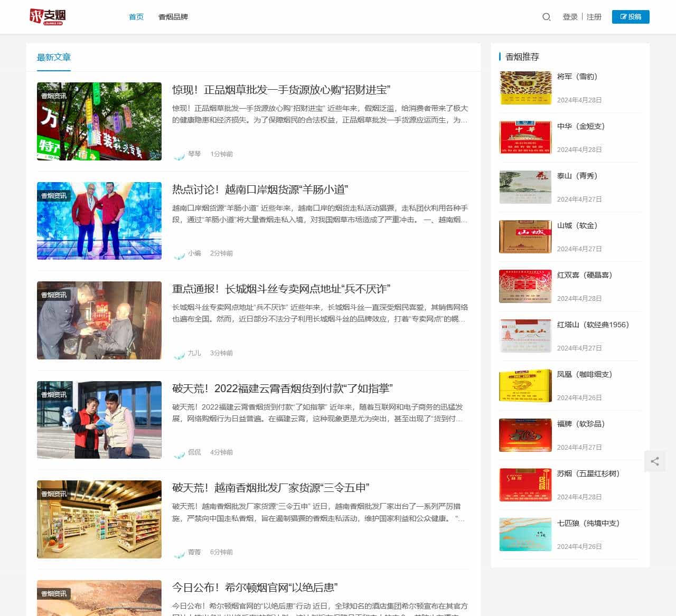Click 中华 cigarette pack image
This screenshot has width=676, height=616.
[525, 137]
